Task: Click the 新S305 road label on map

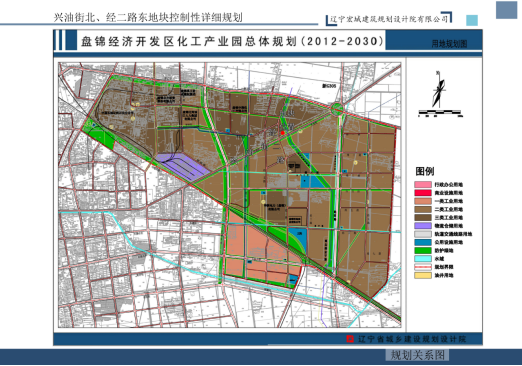Action: click(x=329, y=86)
